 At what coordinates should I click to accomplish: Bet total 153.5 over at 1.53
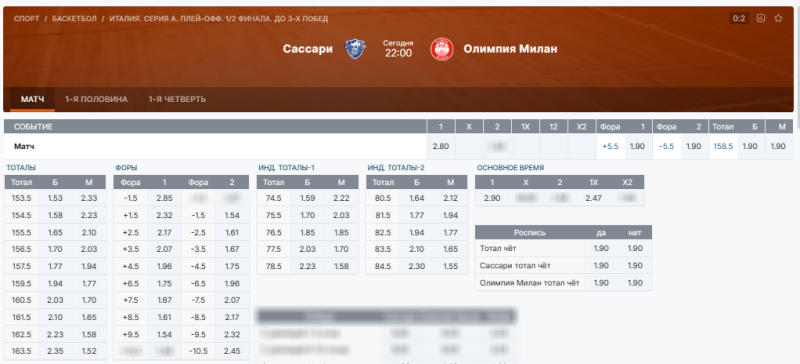(55, 198)
